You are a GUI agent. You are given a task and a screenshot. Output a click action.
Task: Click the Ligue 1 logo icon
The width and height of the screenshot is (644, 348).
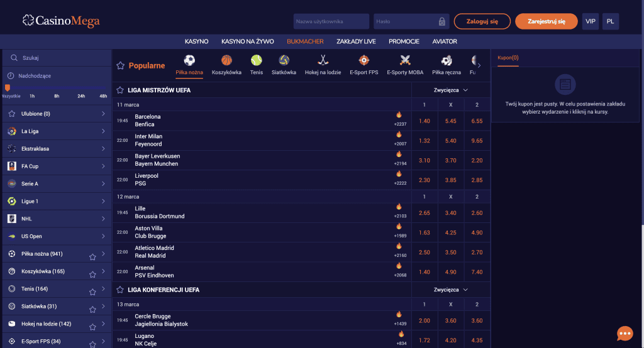pyautogui.click(x=12, y=201)
